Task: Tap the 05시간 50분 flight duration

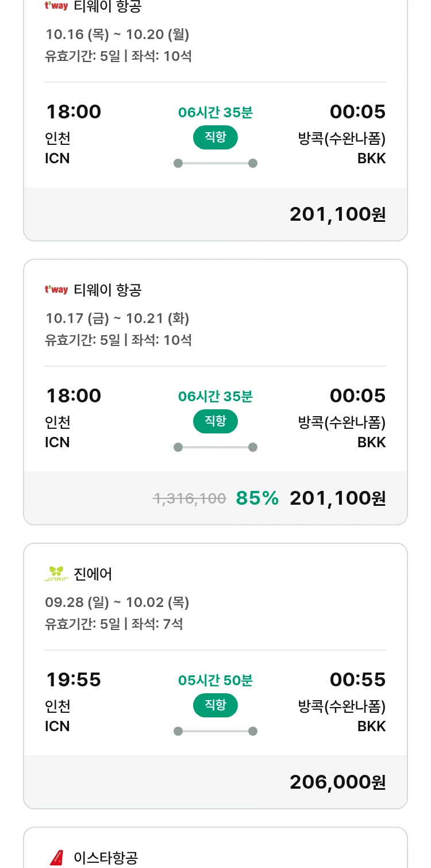Action: pyautogui.click(x=215, y=681)
